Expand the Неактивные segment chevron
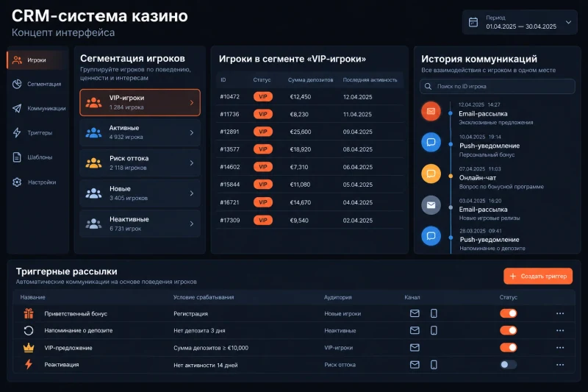Viewport: 588px width, 392px height. pyautogui.click(x=192, y=224)
